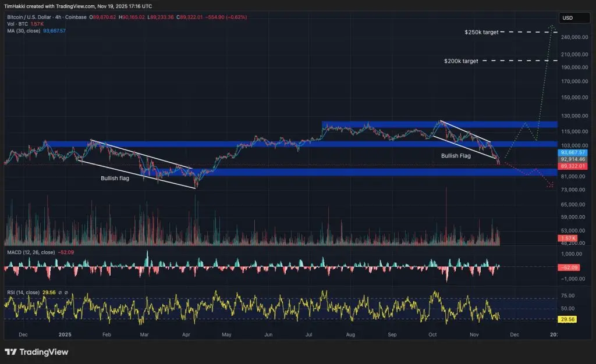Select the right Bullish Flag annotation
This screenshot has width=596, height=364.
pos(456,156)
